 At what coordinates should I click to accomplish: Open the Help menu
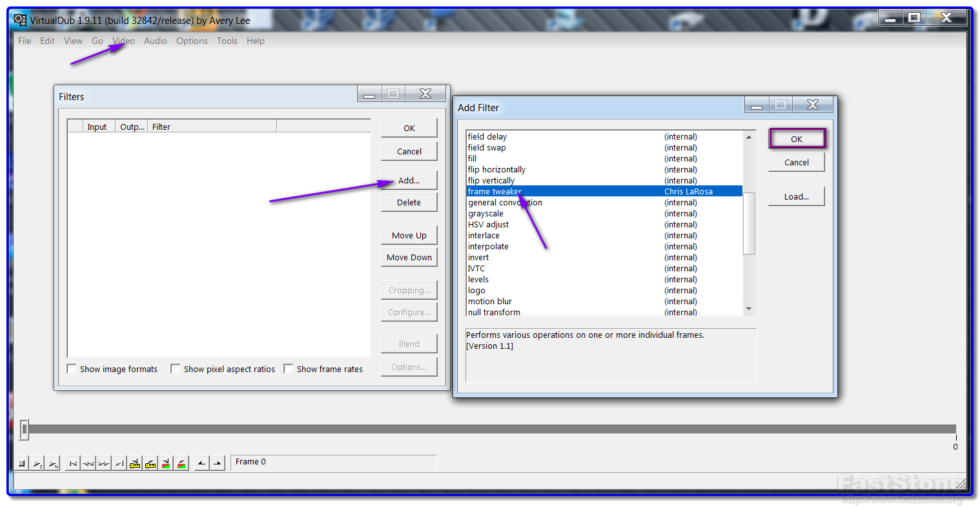point(256,41)
